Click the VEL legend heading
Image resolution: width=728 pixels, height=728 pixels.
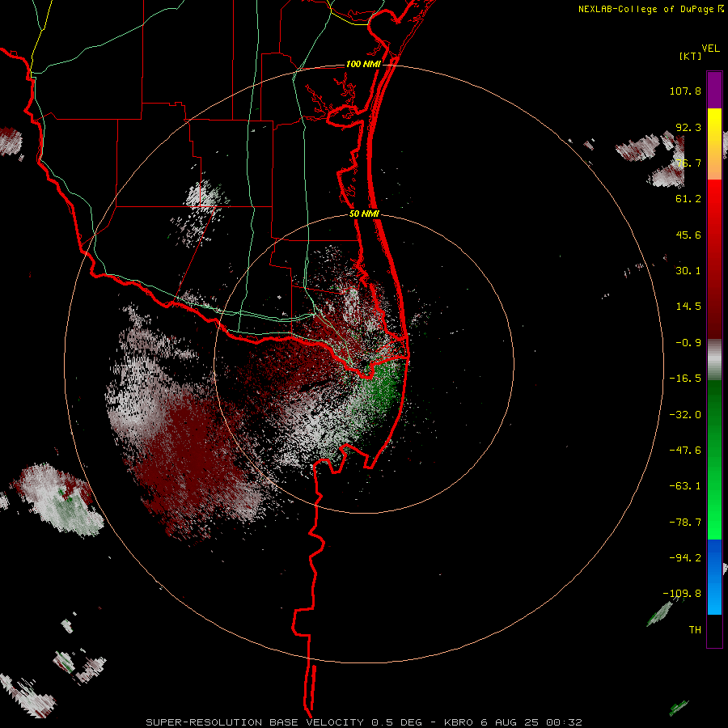click(710, 49)
